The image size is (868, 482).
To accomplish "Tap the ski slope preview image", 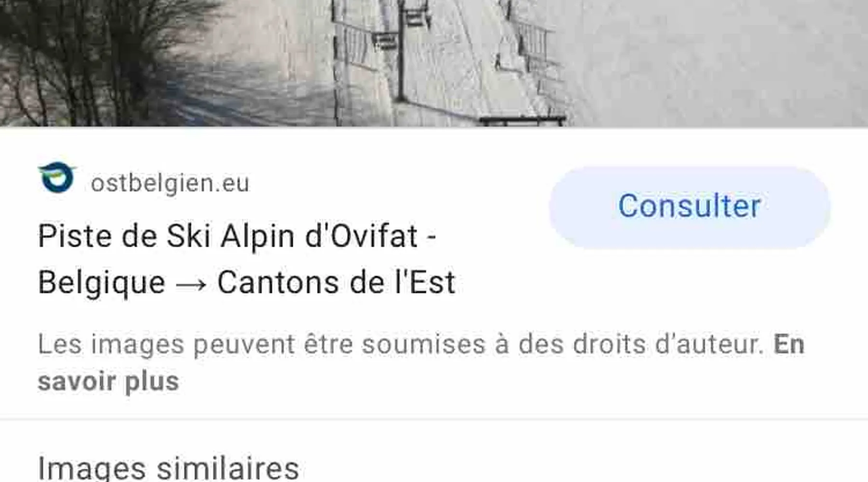I will pos(434,63).
